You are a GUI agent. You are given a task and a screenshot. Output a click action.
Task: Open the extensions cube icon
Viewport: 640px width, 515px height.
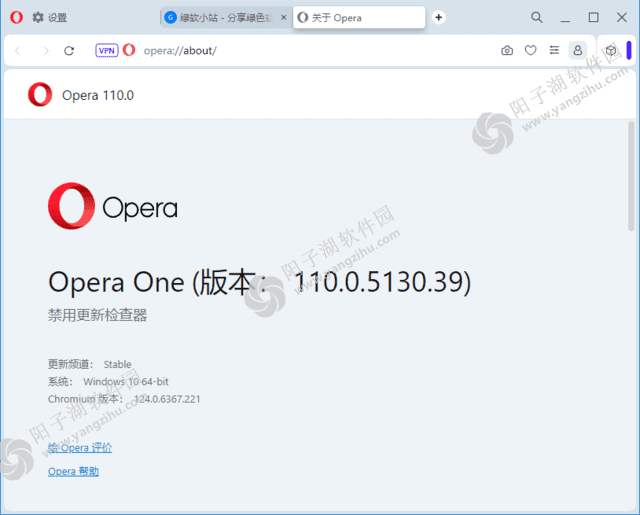tap(611, 50)
